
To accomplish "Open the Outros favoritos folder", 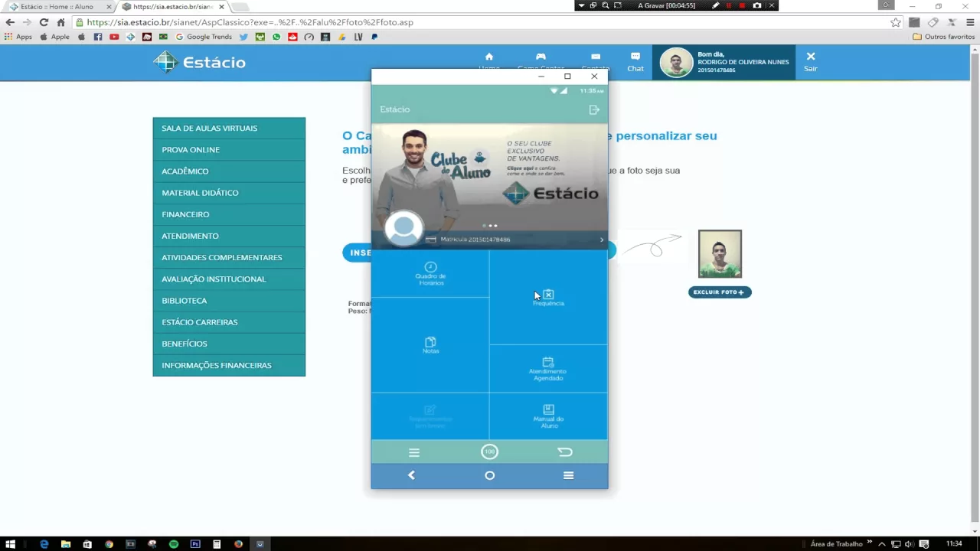I will [943, 37].
